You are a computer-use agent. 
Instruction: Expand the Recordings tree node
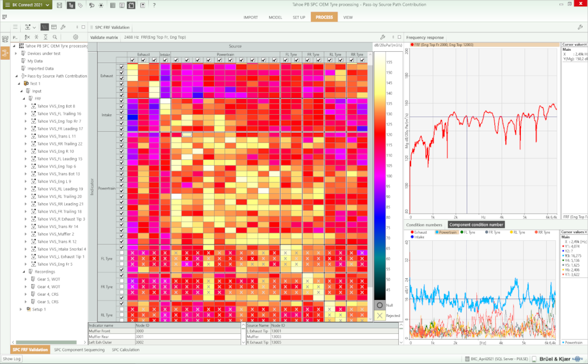coord(24,271)
